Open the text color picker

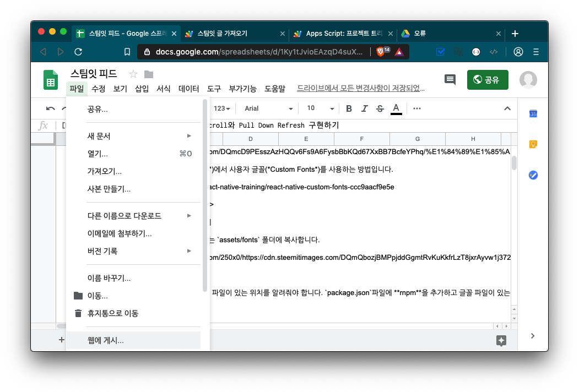396,108
